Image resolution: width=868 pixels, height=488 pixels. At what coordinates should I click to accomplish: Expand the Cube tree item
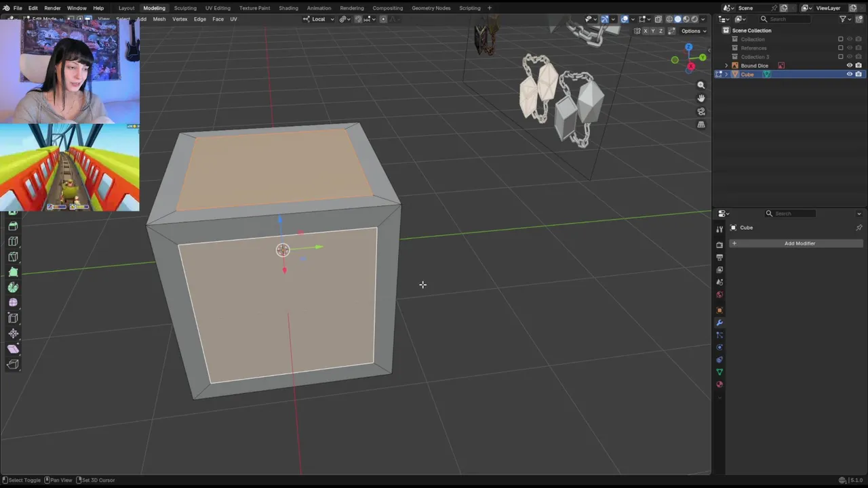(x=726, y=75)
